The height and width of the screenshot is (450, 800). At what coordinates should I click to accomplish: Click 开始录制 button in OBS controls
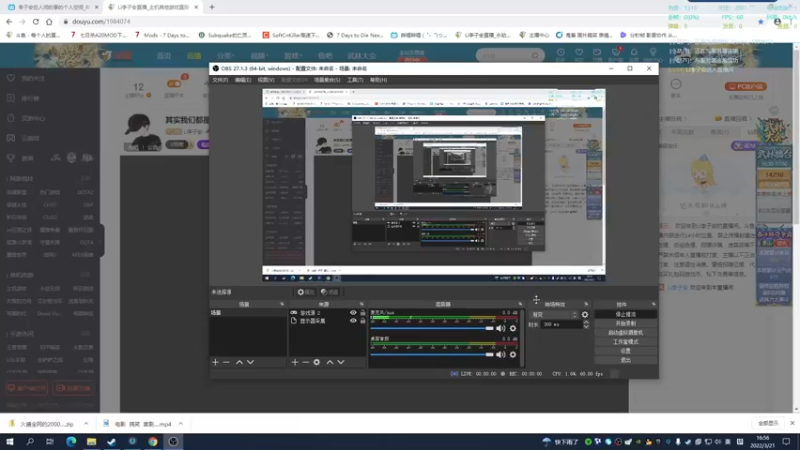coord(626,323)
